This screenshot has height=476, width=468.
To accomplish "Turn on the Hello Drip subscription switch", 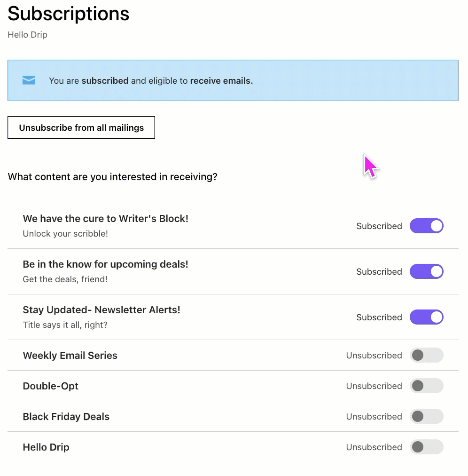I will click(426, 447).
